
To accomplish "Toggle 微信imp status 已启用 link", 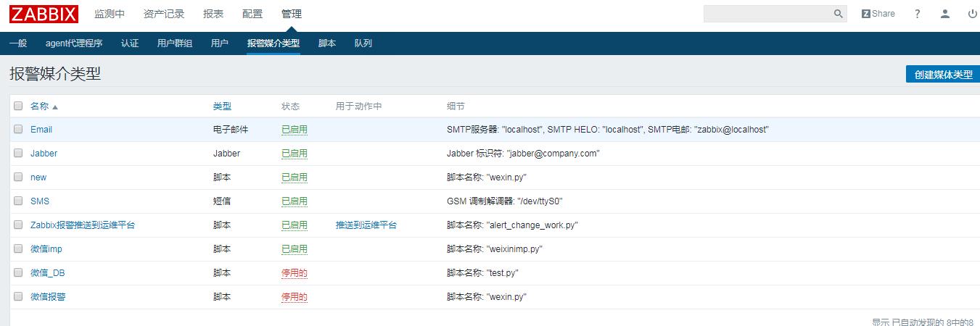I will 295,249.
